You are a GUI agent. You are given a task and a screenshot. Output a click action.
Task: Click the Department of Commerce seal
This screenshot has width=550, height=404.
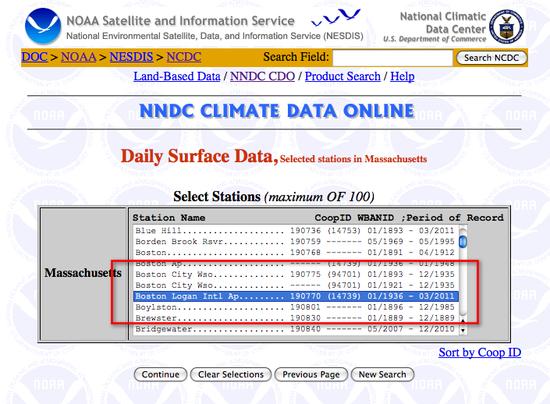pyautogui.click(x=506, y=27)
